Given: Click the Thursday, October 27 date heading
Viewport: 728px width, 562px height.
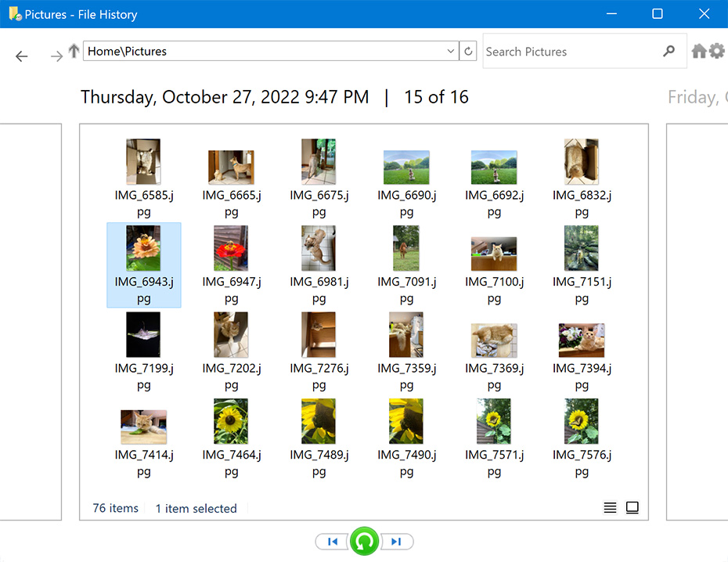Looking at the screenshot, I should pos(225,96).
